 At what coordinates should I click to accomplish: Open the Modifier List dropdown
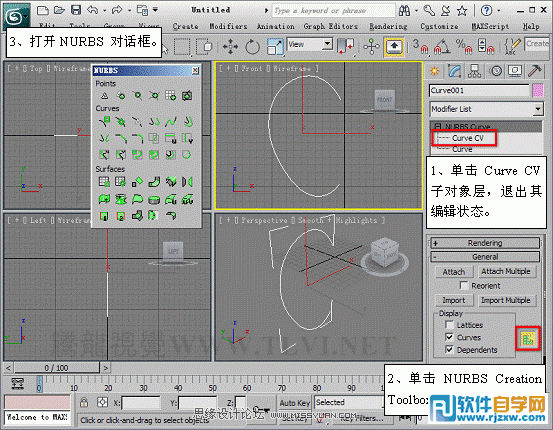pyautogui.click(x=538, y=109)
